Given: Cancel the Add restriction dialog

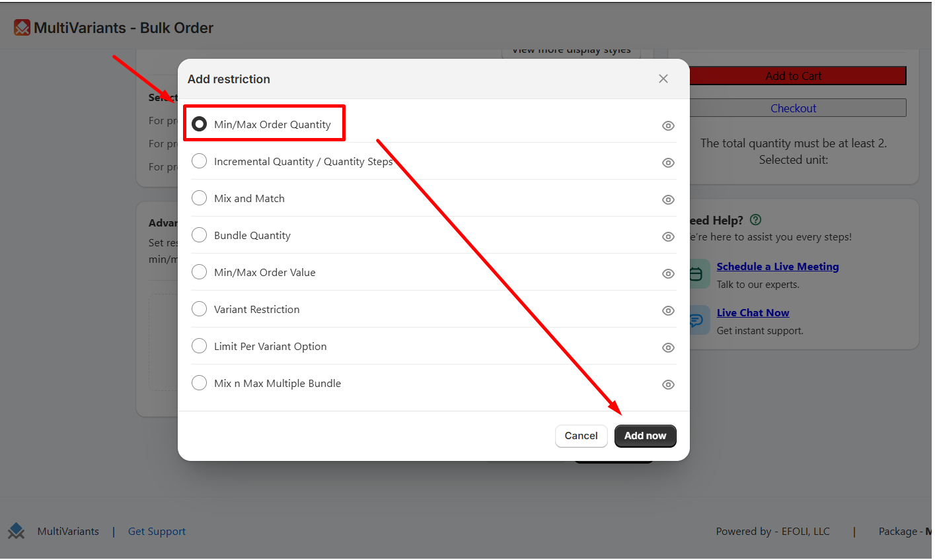Looking at the screenshot, I should (581, 436).
